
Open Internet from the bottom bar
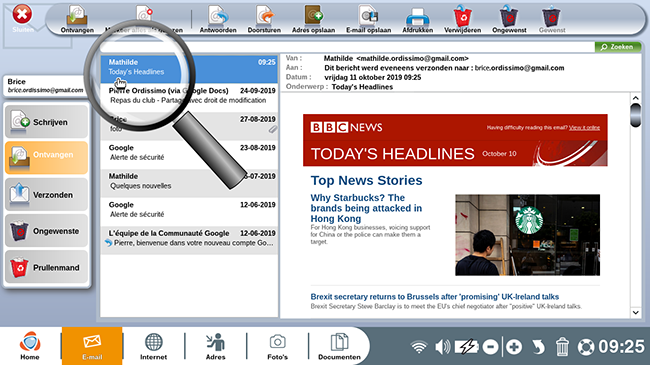(x=153, y=346)
